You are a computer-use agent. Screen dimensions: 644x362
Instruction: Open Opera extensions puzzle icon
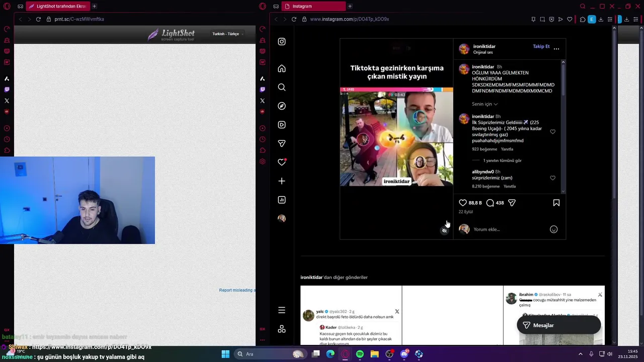(583, 19)
